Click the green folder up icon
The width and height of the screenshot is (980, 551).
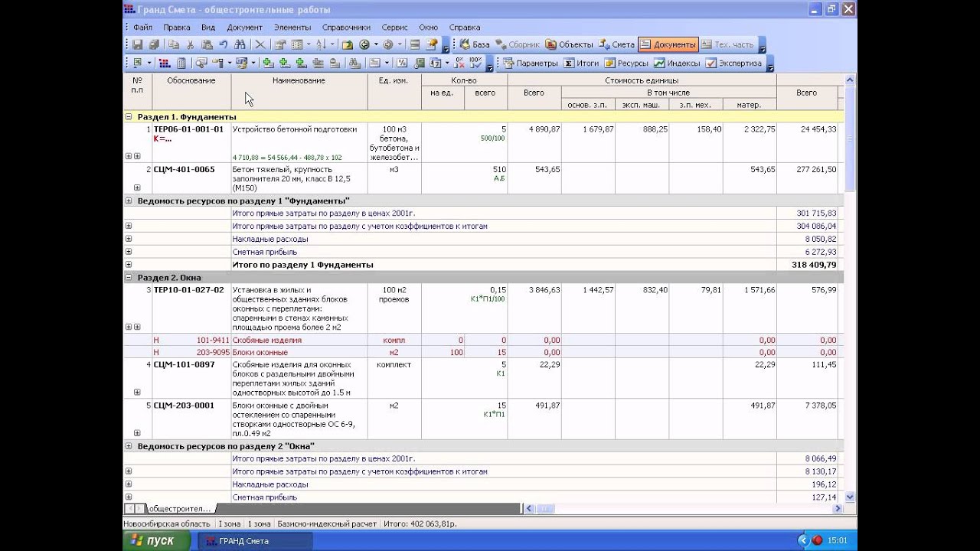tap(348, 45)
